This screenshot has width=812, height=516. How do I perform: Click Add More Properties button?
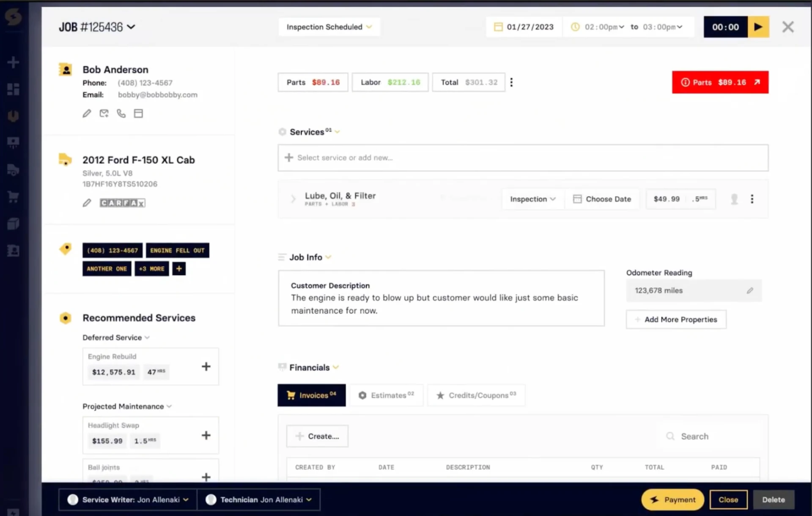(676, 320)
